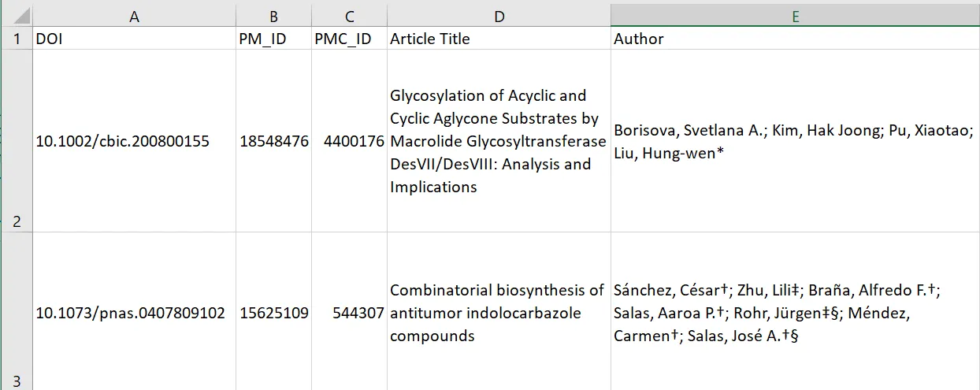Select the Combinatorial biosynthesis article title cell

pyautogui.click(x=499, y=313)
